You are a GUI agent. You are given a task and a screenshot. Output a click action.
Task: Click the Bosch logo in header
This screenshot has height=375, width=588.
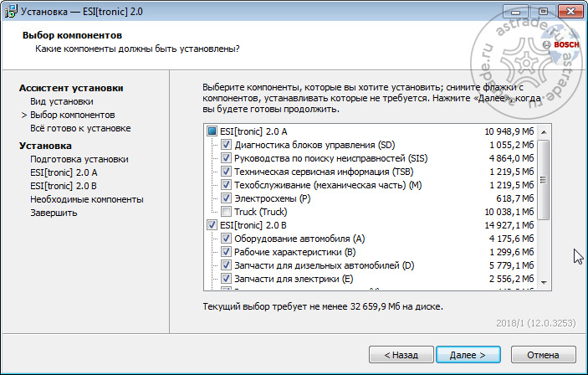point(561,44)
